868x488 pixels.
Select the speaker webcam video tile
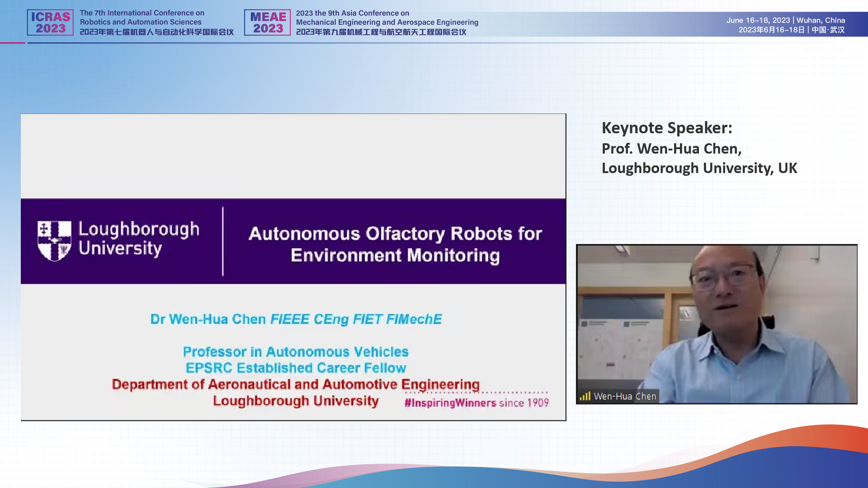coord(717,324)
